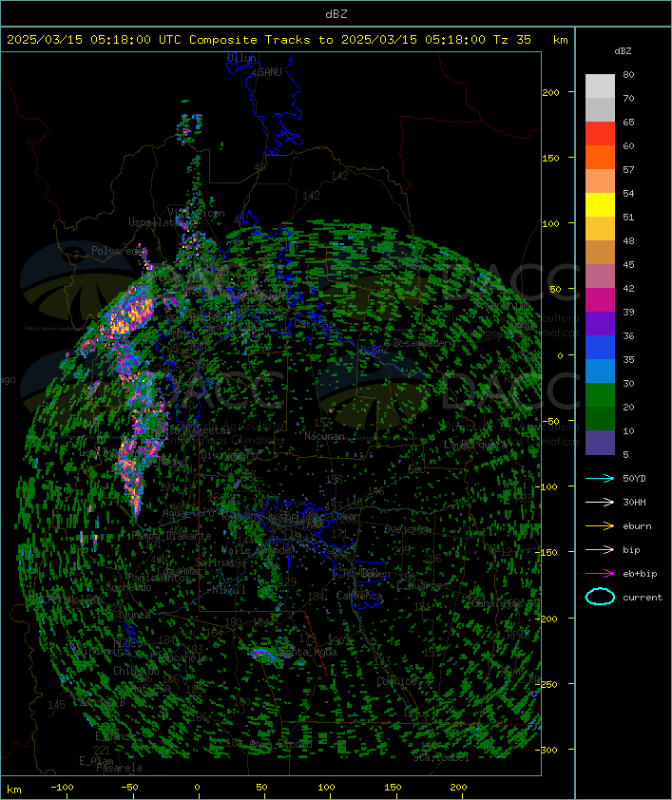Click the 'current' legend label

(643, 597)
